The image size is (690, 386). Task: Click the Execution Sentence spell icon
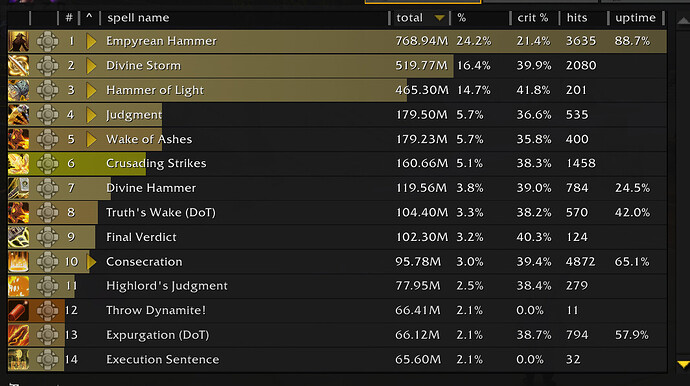pos(18,360)
